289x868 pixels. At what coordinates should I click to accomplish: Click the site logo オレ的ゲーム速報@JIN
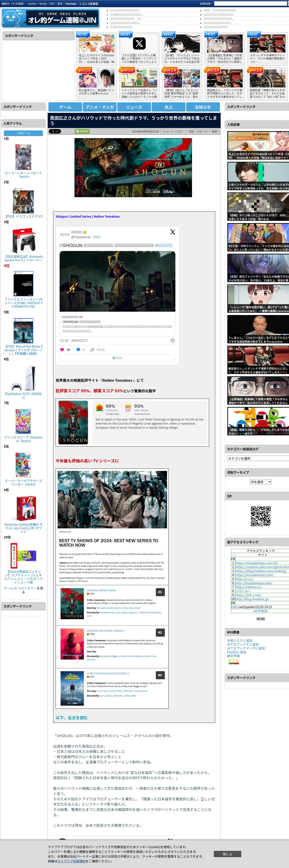[50, 18]
